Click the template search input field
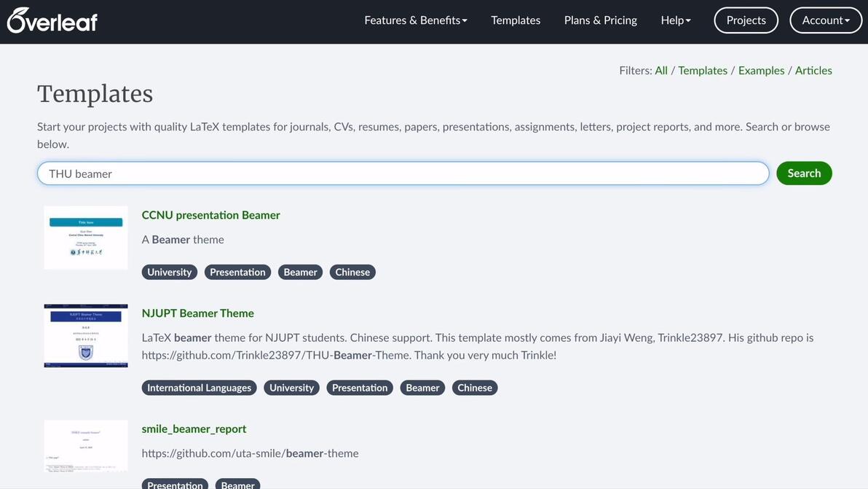The width and height of the screenshot is (868, 489). click(403, 173)
